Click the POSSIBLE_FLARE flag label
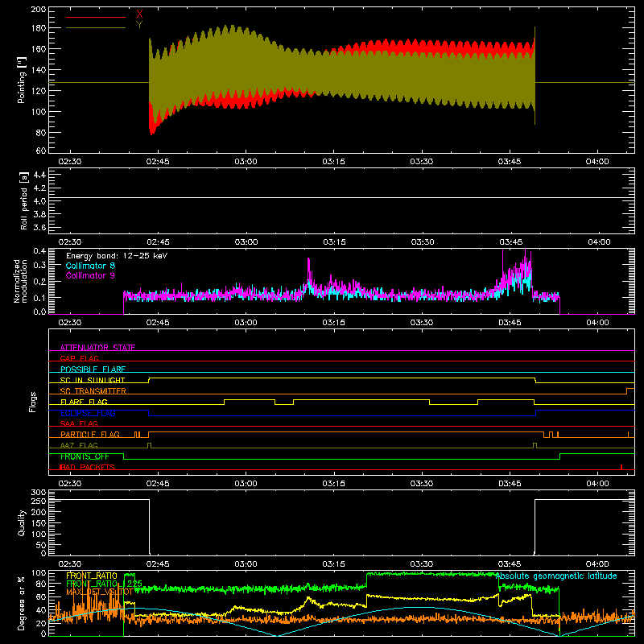The width and height of the screenshot is (644, 644). point(93,369)
